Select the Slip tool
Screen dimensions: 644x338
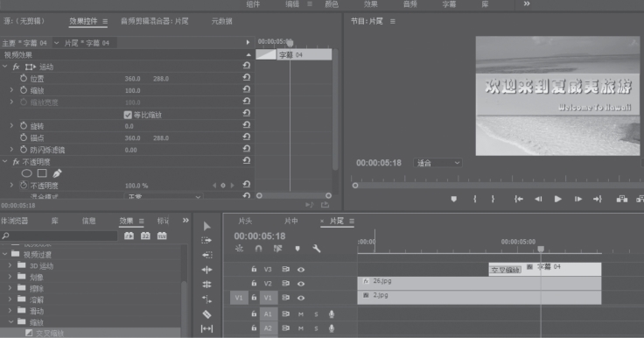[206, 328]
